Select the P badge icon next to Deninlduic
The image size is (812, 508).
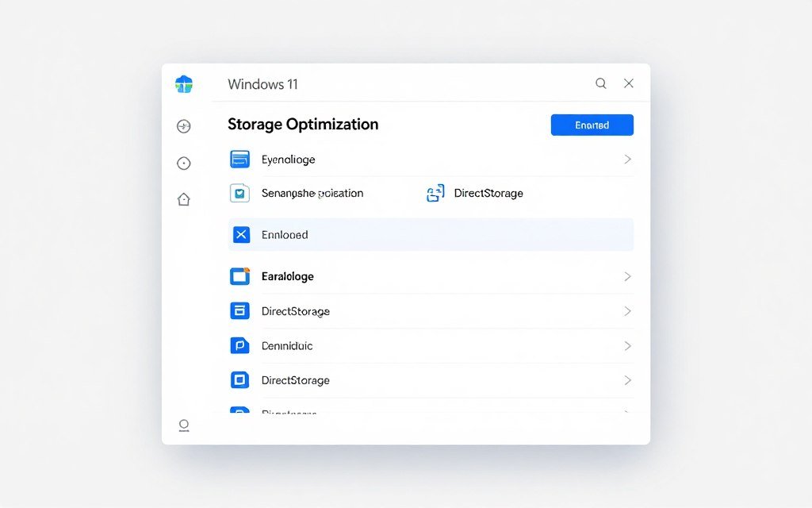point(239,345)
